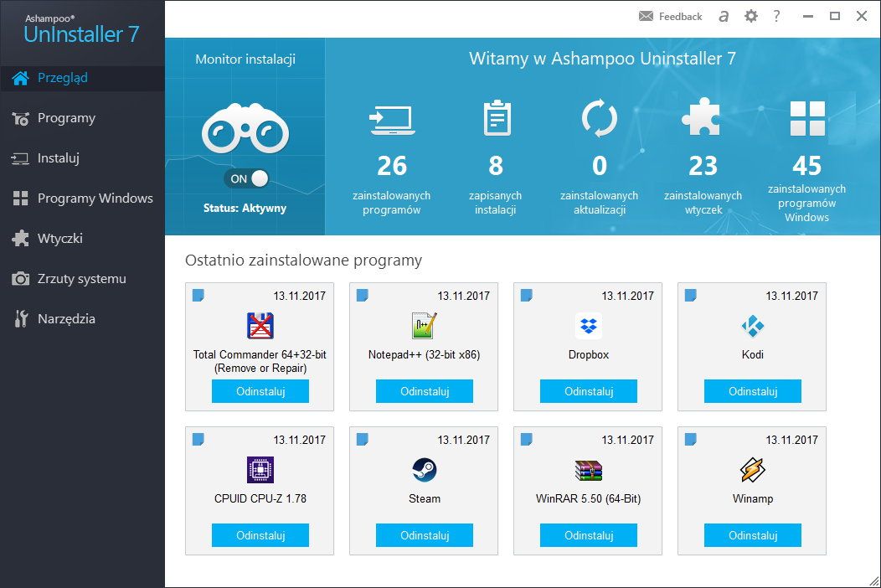This screenshot has width=881, height=588.
Task: Toggle the installation monitor ON switch
Action: pyautogui.click(x=247, y=178)
